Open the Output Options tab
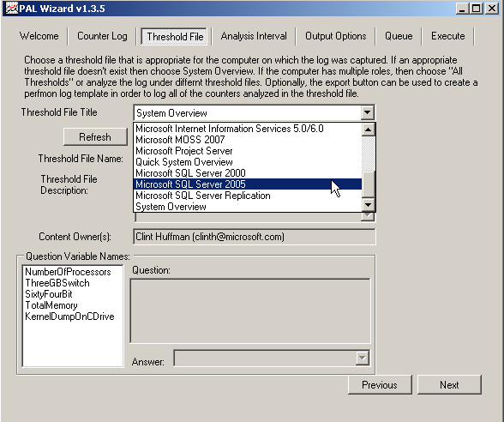The image size is (504, 422). (336, 36)
